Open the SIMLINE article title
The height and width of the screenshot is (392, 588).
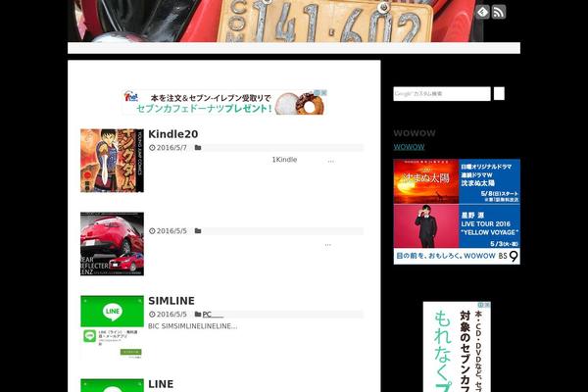point(171,301)
